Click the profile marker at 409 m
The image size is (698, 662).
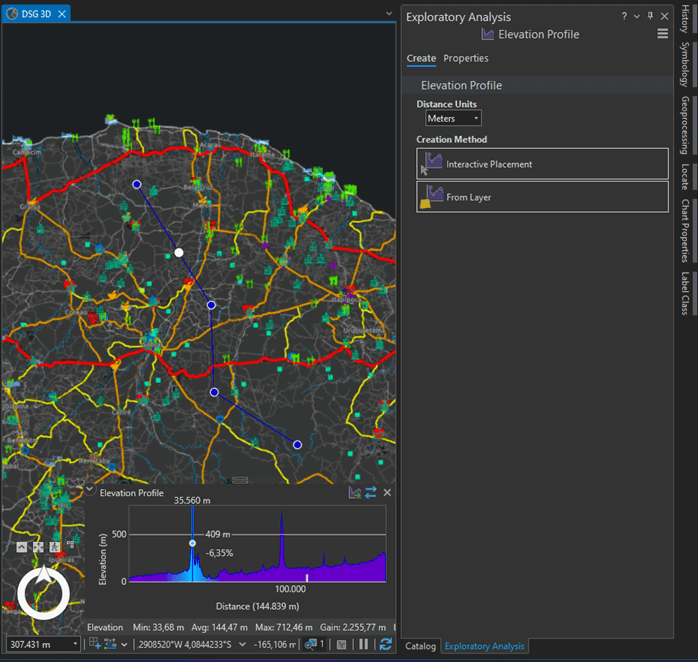[193, 543]
